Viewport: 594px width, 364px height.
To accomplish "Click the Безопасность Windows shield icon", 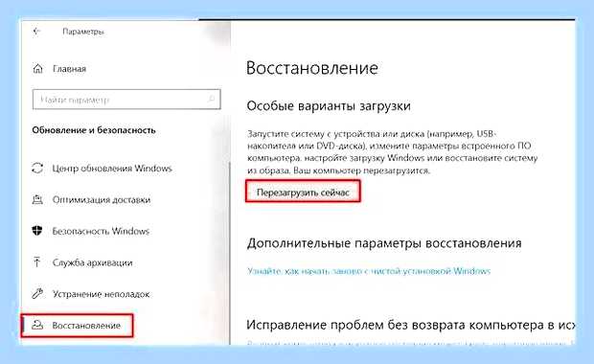I will coord(37,231).
